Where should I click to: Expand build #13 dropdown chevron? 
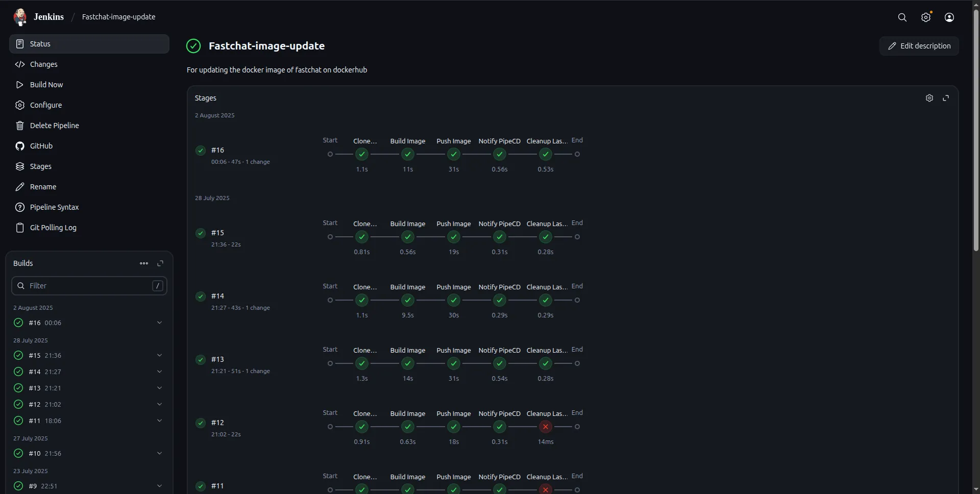click(159, 388)
